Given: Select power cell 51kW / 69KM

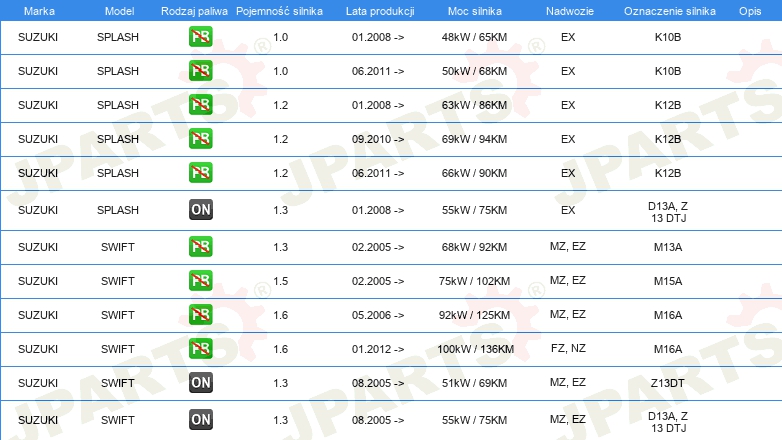Looking at the screenshot, I should click(474, 383).
